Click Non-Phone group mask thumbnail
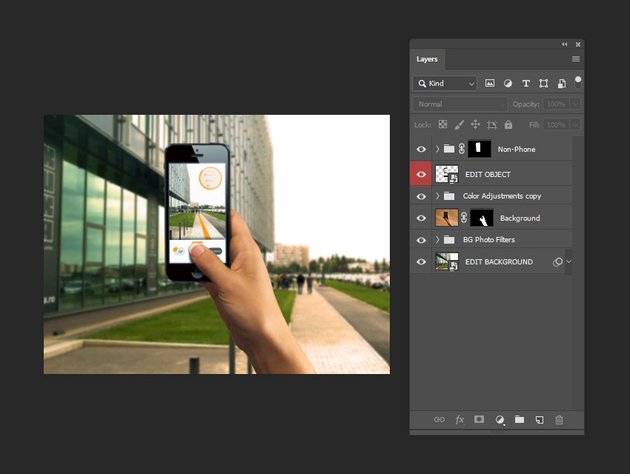 tap(479, 149)
